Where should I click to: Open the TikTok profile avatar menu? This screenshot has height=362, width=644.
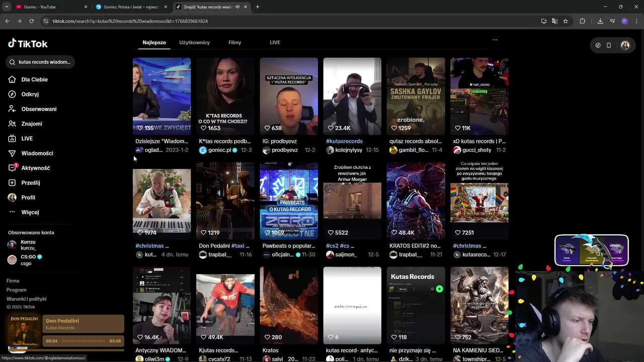click(x=625, y=45)
